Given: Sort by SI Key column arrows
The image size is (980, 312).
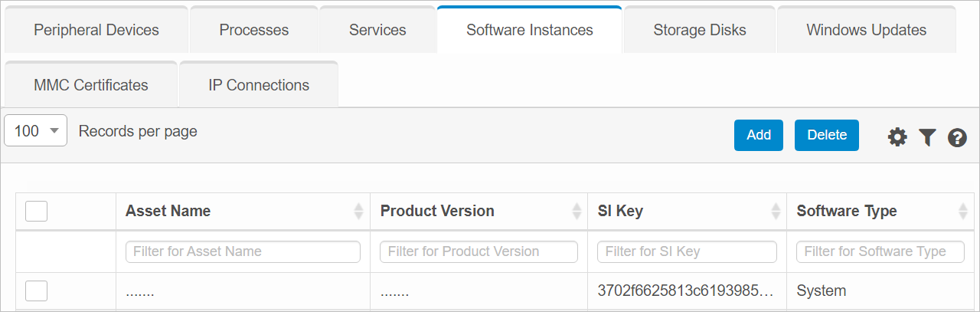Looking at the screenshot, I should (x=776, y=212).
